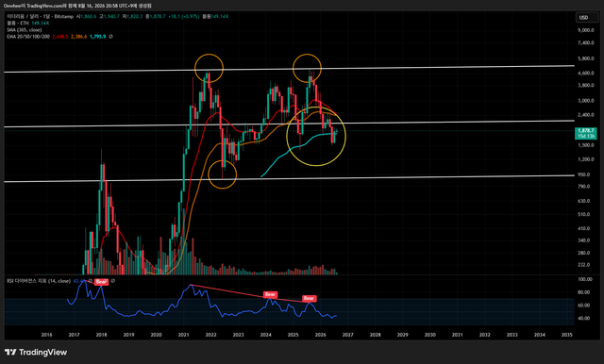Click the red EMA value 2,448.5
604x364 pixels.
click(60, 37)
